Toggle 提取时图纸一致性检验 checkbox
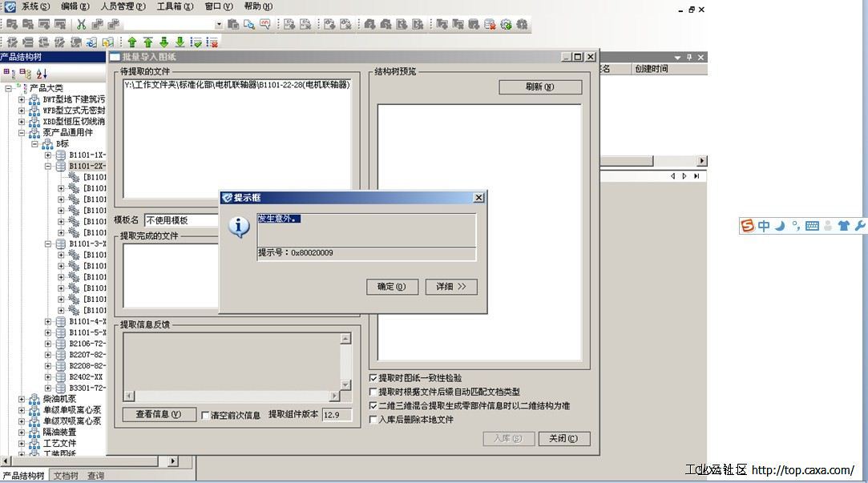The height and width of the screenshot is (483, 868). tap(373, 378)
